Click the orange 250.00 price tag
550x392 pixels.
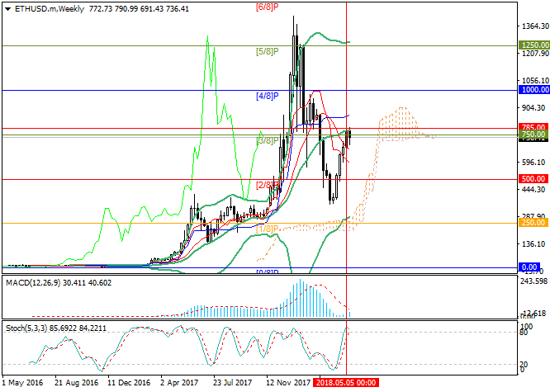pyautogui.click(x=531, y=223)
